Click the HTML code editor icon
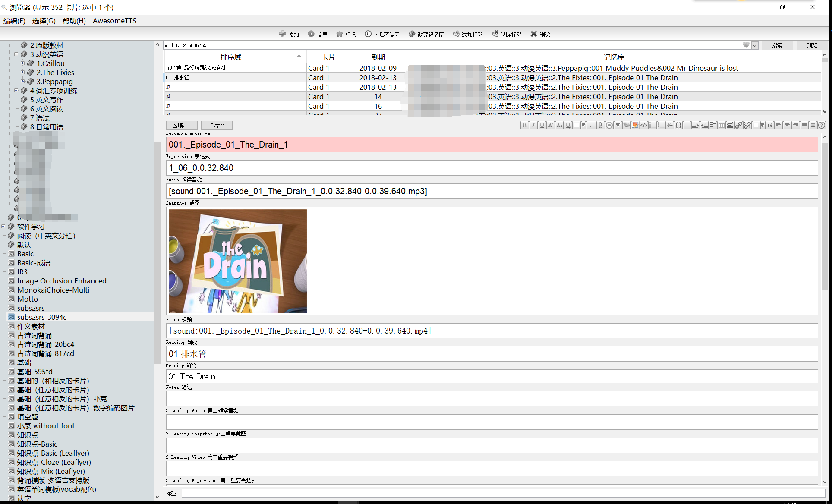832x504 pixels. coord(644,125)
